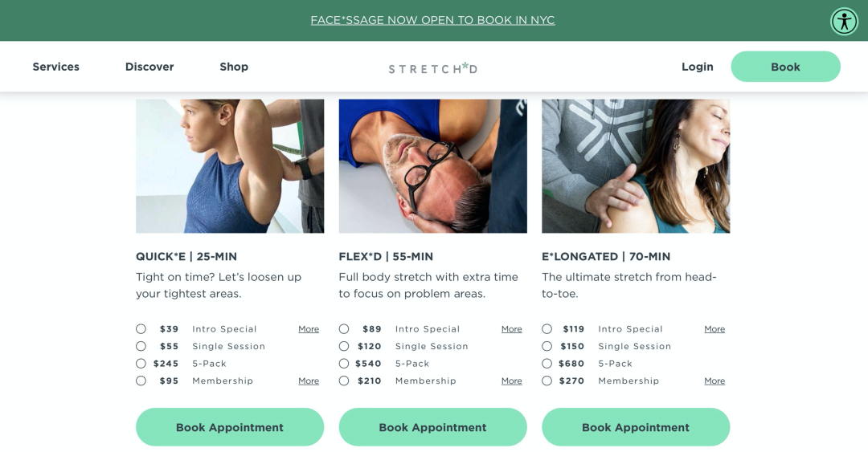Select the $270 Membership radio button
The height and width of the screenshot is (452, 868).
click(x=547, y=381)
